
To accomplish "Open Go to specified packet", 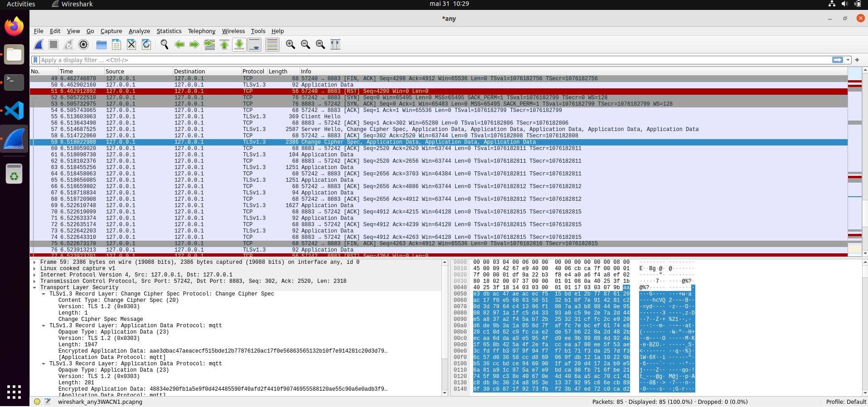I will (209, 44).
